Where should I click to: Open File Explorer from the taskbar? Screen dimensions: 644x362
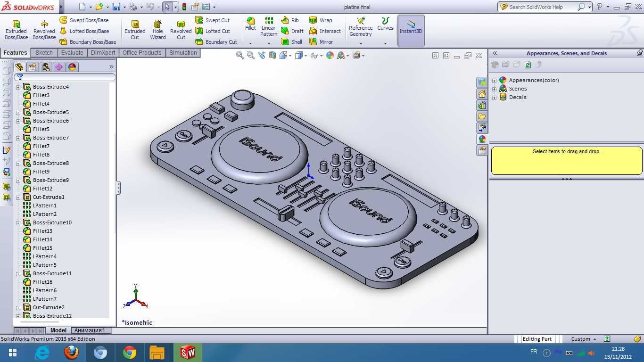click(157, 353)
